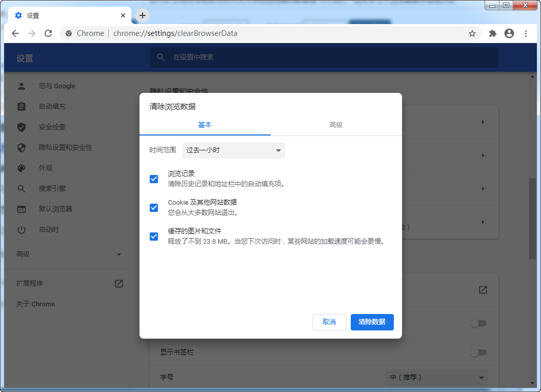Image resolution: width=541 pixels, height=392 pixels.
Task: Click the 清除数据 button
Action: tap(372, 322)
